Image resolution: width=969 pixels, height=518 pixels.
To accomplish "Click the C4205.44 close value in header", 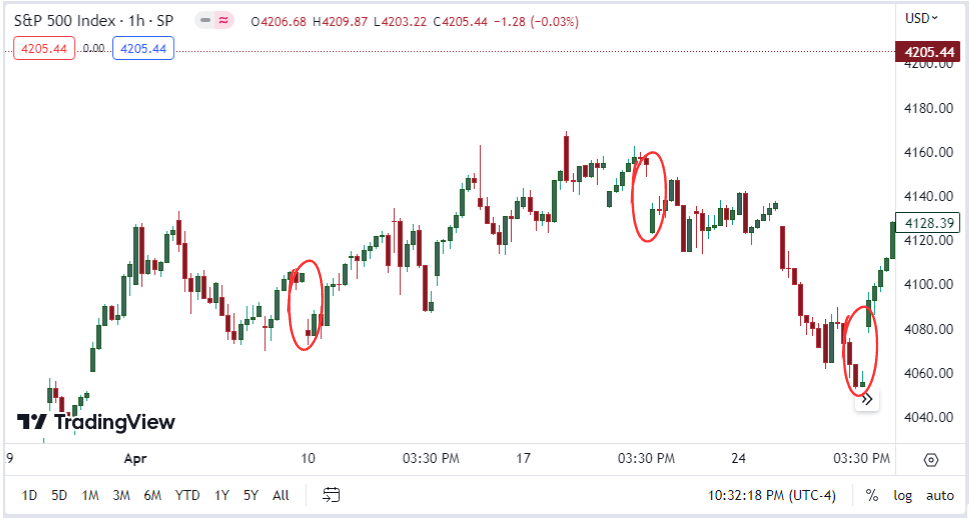I will click(x=460, y=22).
